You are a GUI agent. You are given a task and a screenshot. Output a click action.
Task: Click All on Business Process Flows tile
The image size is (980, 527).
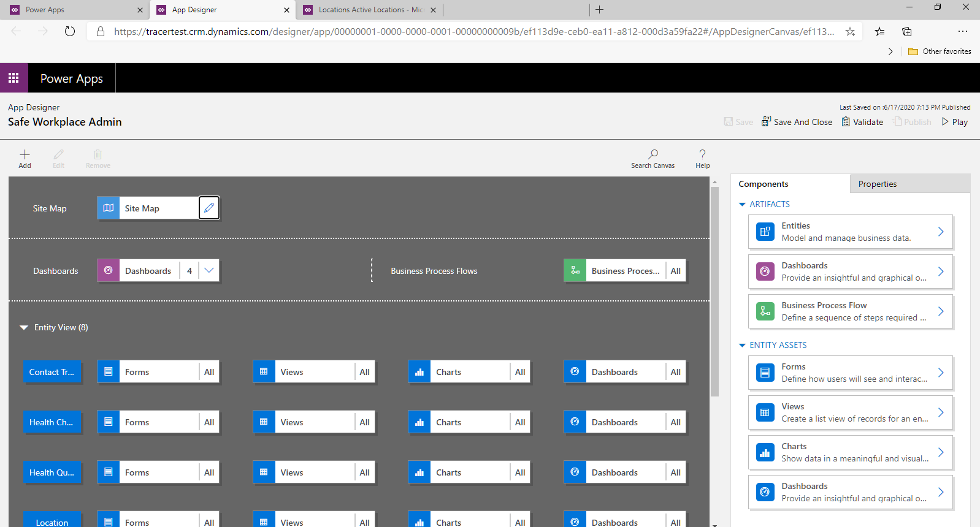click(x=676, y=270)
